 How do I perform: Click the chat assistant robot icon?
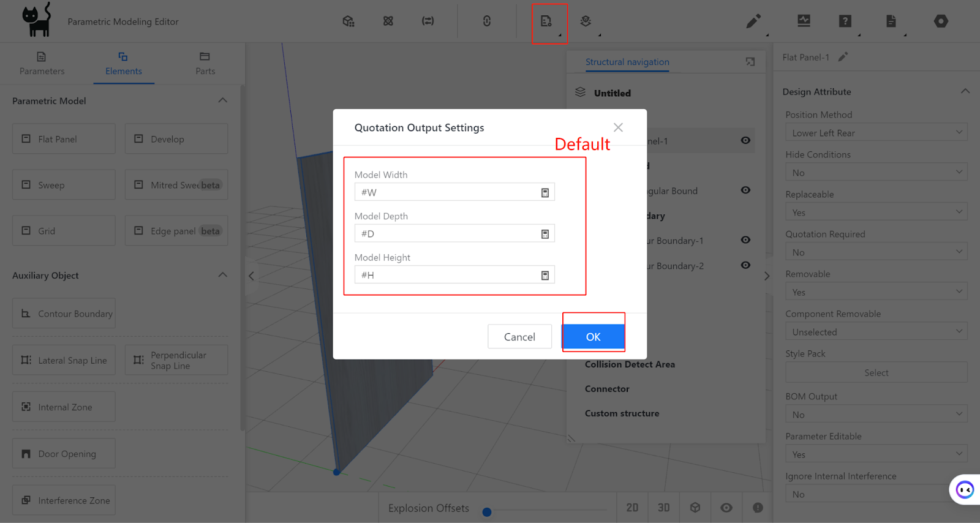(x=965, y=489)
